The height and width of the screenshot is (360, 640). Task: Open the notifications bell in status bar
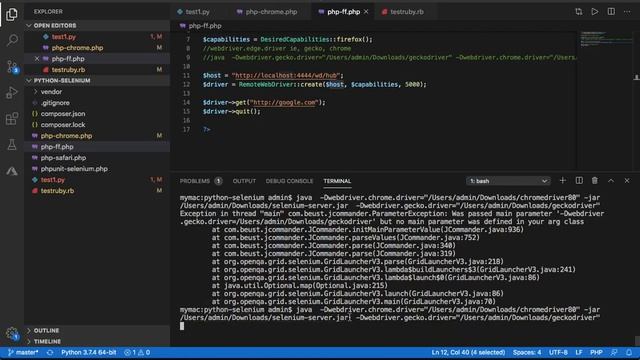coord(629,352)
